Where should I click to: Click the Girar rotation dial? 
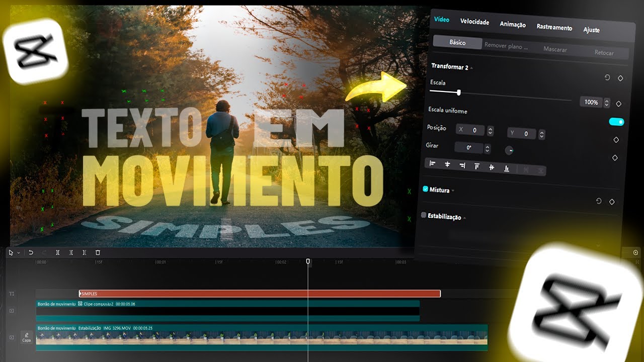[509, 150]
